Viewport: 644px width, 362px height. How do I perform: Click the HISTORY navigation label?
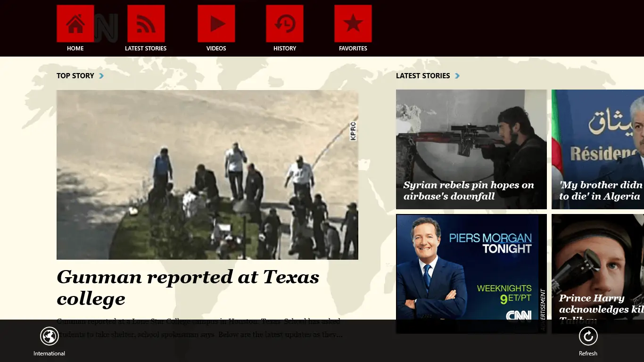click(x=285, y=48)
